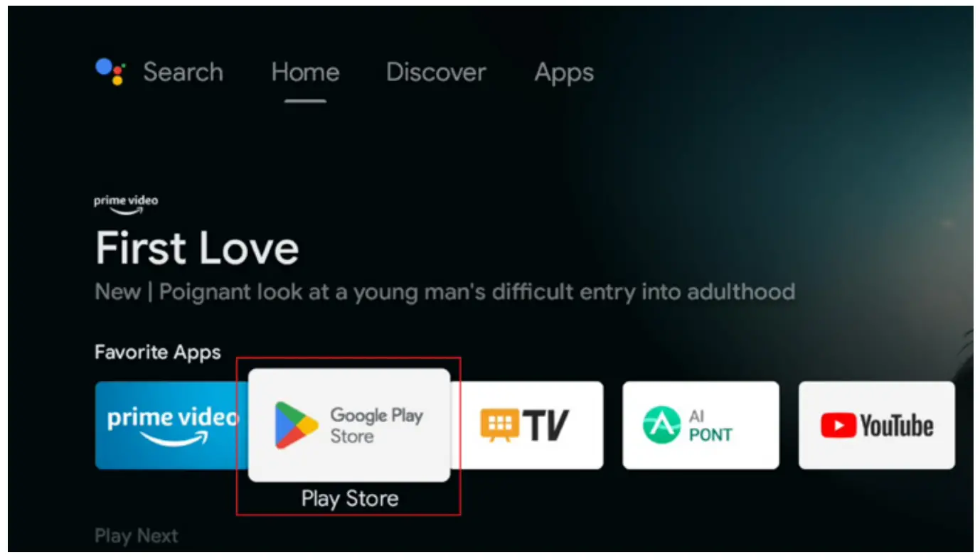Open Search next to Assistant icon

(183, 72)
